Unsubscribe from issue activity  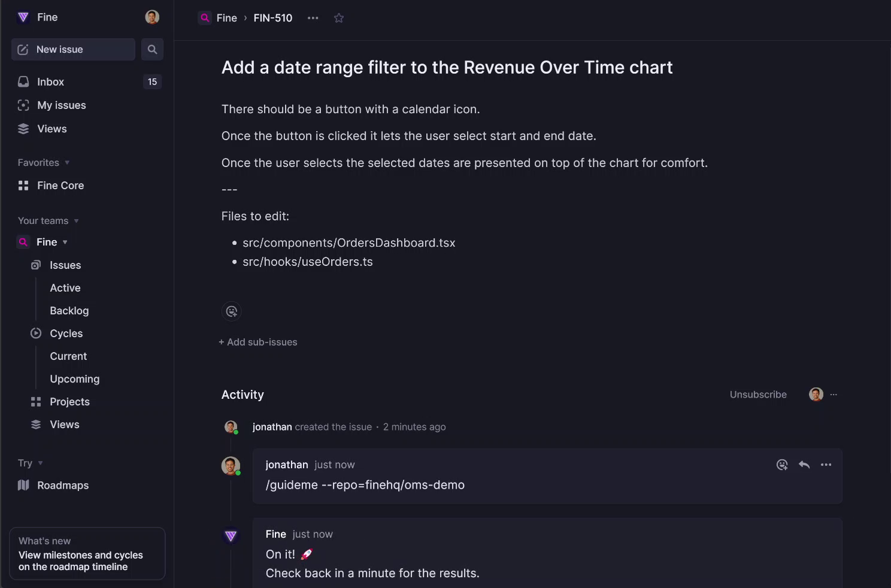click(x=757, y=395)
